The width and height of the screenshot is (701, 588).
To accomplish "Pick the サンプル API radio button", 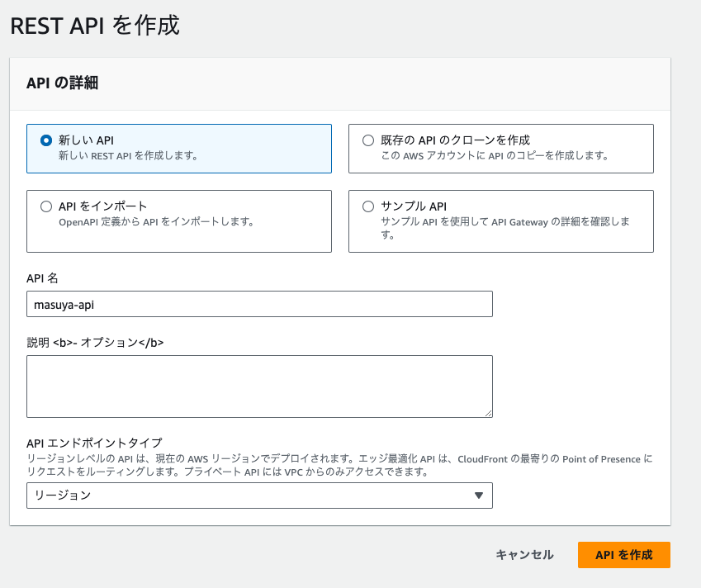I will click(368, 206).
